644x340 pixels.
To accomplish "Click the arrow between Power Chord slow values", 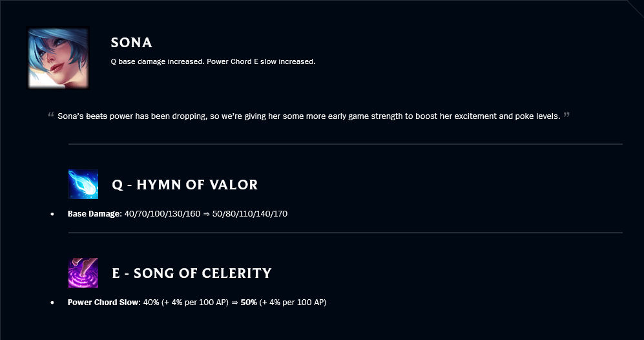I will [x=234, y=302].
